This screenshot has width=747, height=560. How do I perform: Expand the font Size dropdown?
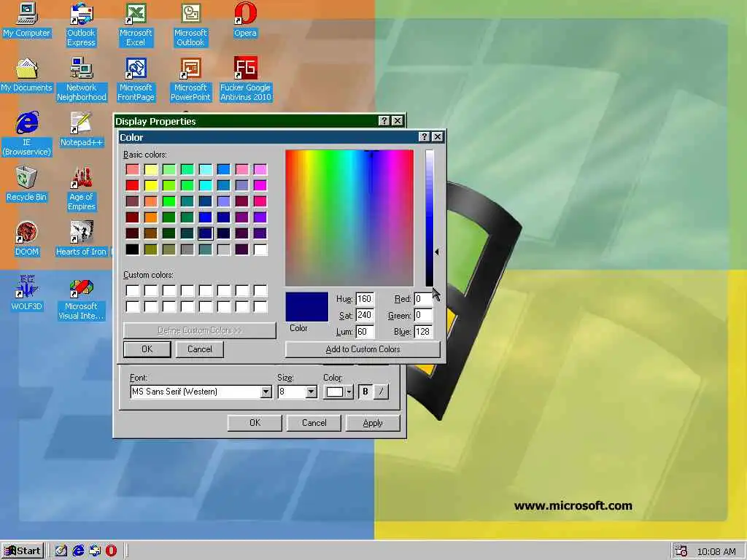(x=311, y=392)
